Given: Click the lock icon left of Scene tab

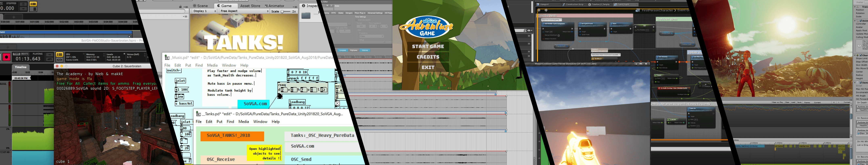Looking at the screenshot, I should click(x=180, y=6).
